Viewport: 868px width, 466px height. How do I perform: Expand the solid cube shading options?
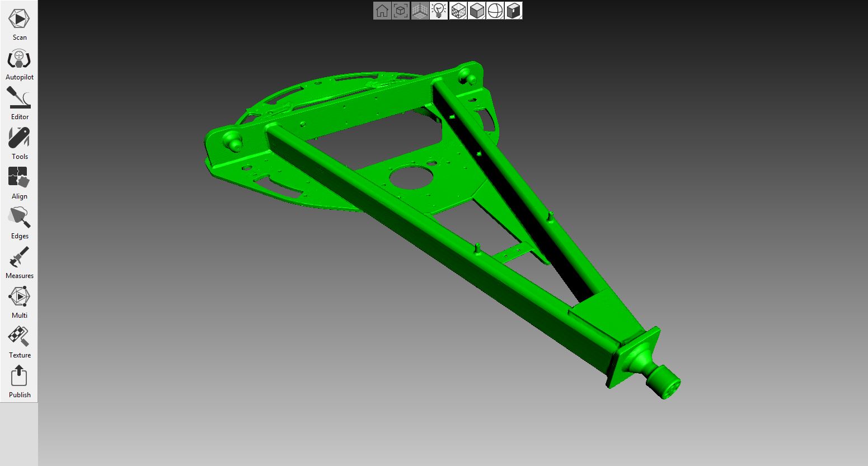(477, 11)
